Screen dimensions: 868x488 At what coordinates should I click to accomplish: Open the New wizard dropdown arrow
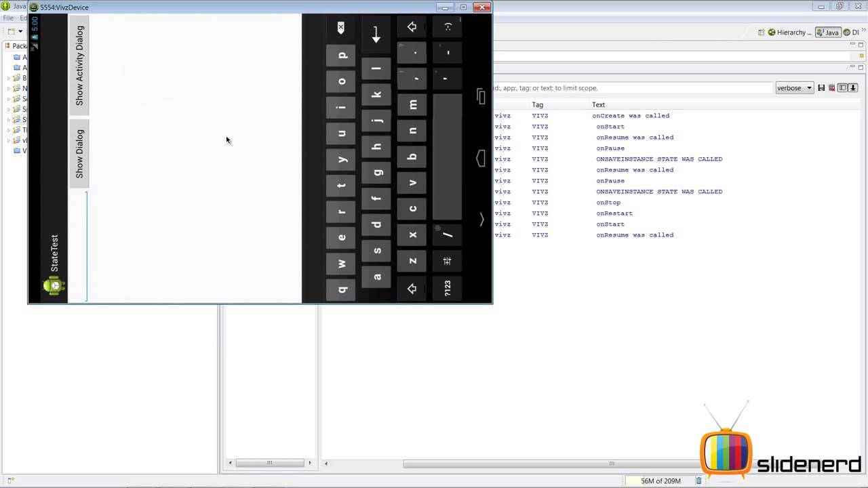(x=20, y=32)
